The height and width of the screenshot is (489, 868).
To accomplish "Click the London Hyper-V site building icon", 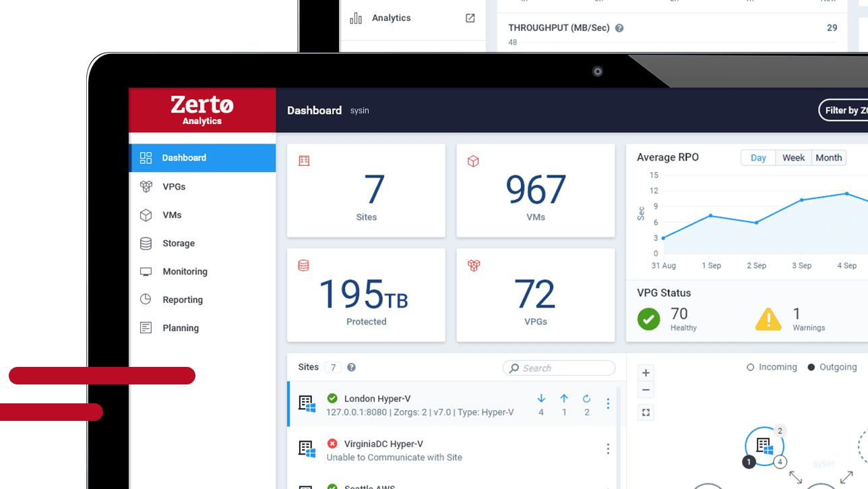I will click(307, 404).
